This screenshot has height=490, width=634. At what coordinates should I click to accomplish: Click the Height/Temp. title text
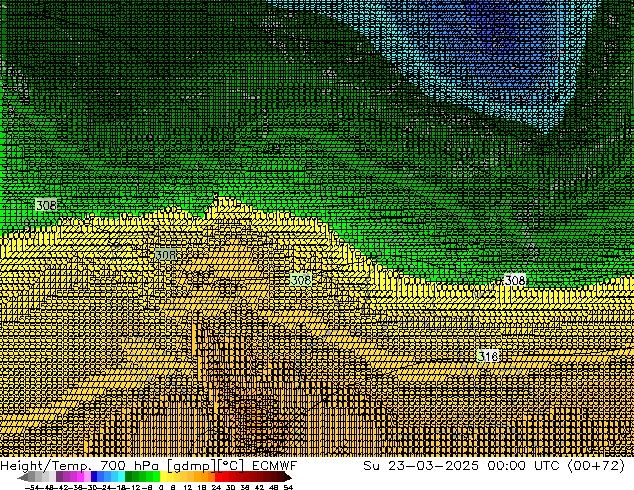(x=48, y=466)
